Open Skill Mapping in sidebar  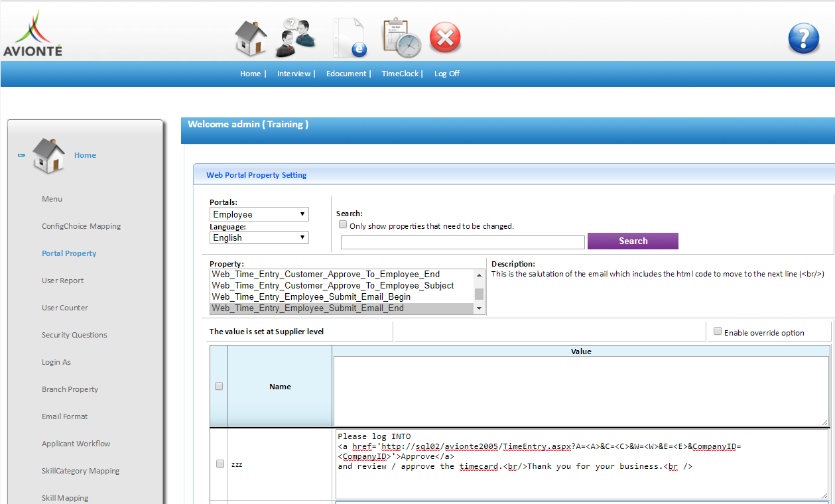pos(65,498)
